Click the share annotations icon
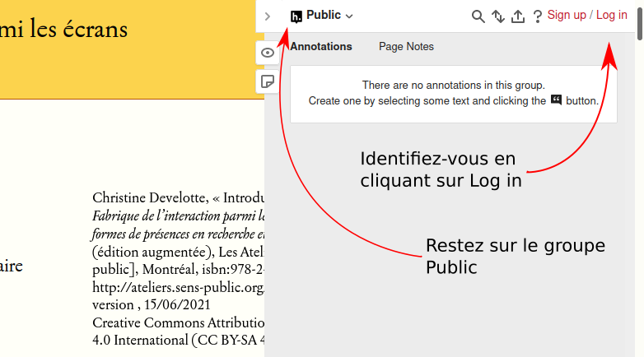The height and width of the screenshot is (357, 644). 518,16
